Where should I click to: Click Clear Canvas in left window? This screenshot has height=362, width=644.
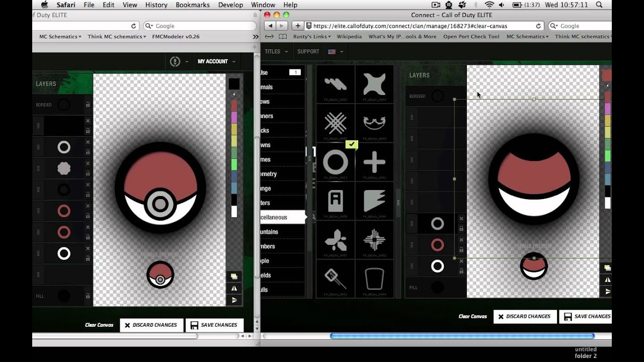pos(99,325)
